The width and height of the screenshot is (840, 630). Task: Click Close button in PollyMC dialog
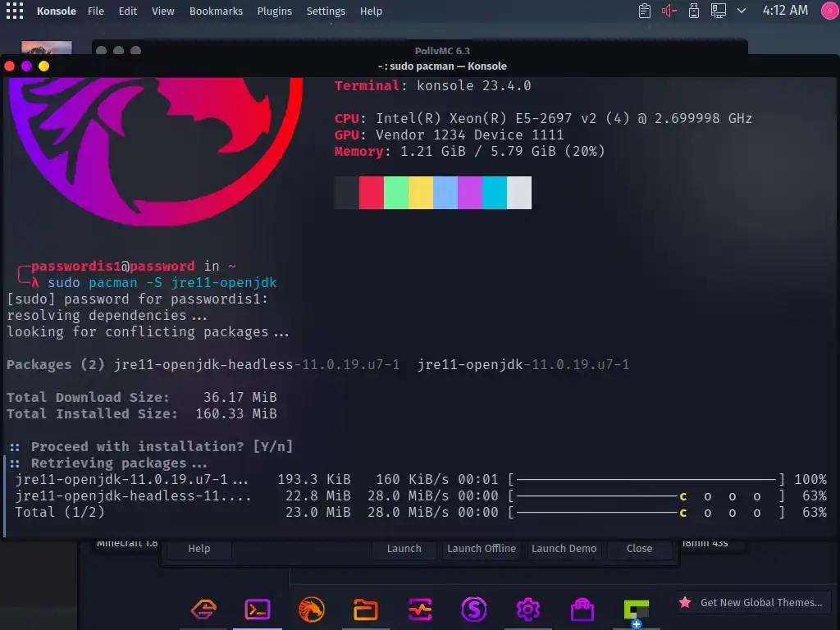[x=639, y=548]
